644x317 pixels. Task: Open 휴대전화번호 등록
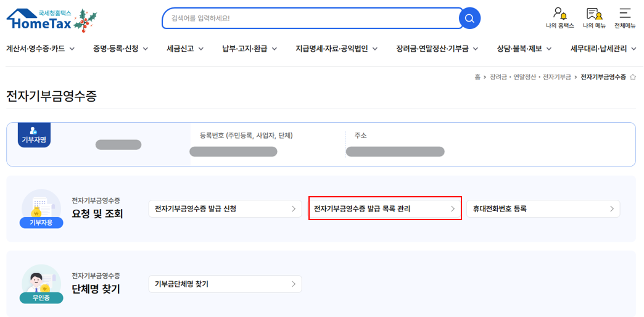tap(543, 208)
